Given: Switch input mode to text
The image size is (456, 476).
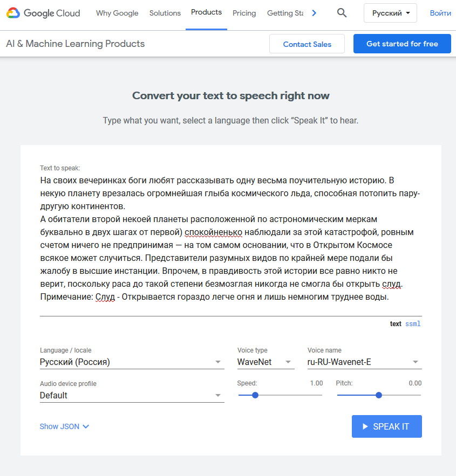Looking at the screenshot, I should (396, 324).
